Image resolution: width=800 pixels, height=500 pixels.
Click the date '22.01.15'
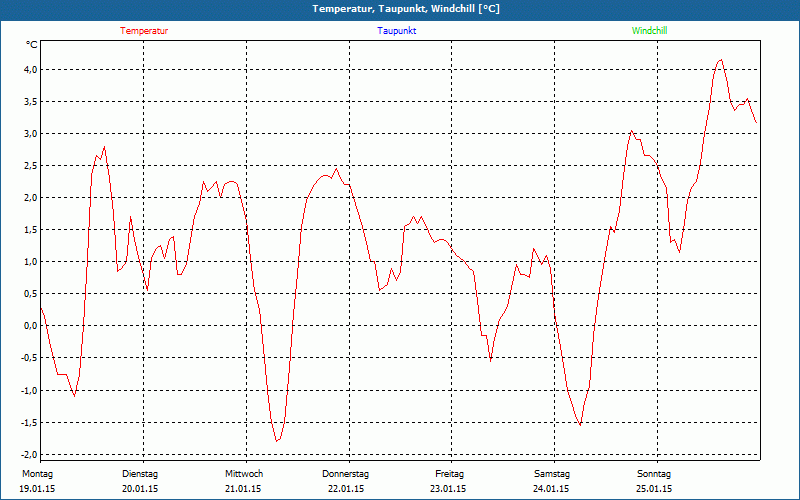(346, 489)
